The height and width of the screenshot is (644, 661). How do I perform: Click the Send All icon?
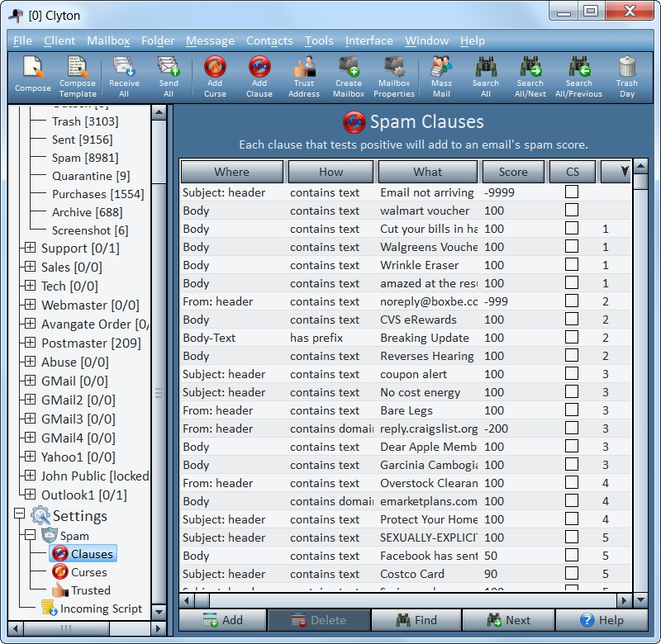click(x=169, y=77)
